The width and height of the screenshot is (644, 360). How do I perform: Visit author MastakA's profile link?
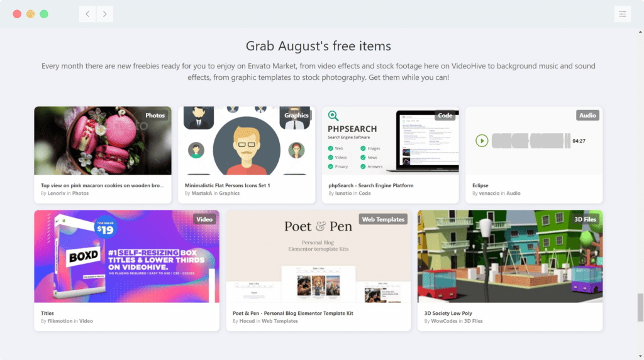coord(202,194)
